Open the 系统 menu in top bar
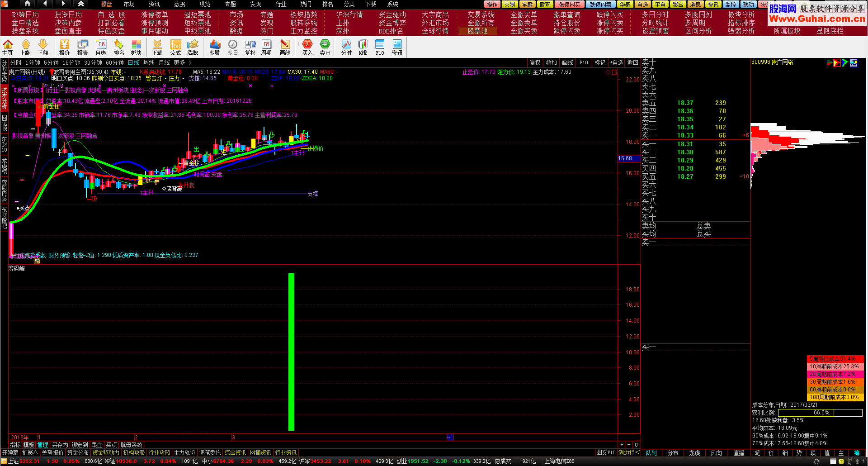This screenshot has width=868, height=466. tap(393, 4)
